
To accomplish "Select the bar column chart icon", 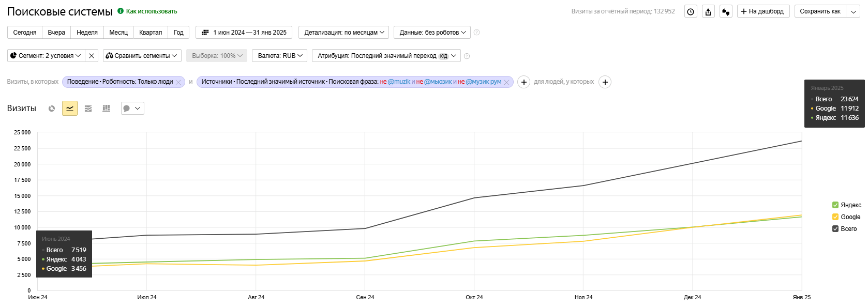I will pyautogui.click(x=107, y=109).
